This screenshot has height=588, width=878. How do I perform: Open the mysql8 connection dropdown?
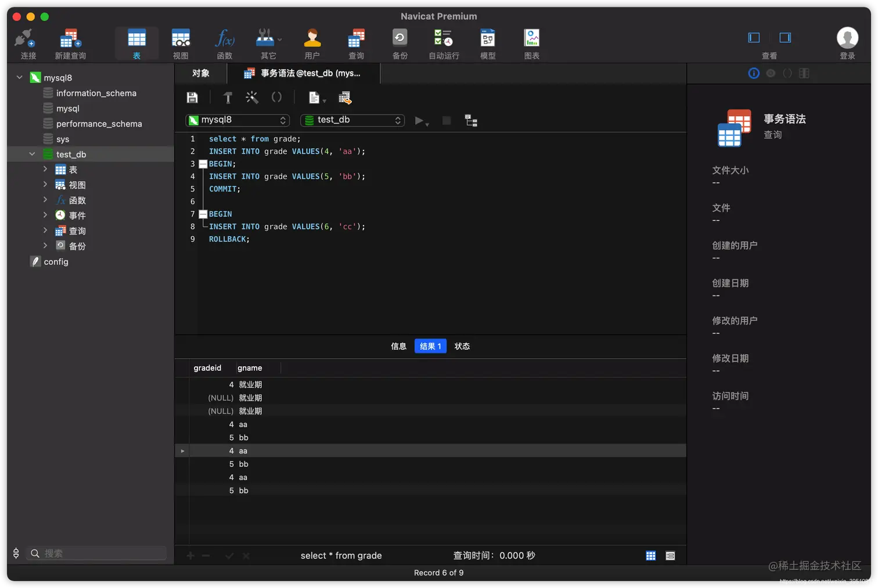[238, 120]
